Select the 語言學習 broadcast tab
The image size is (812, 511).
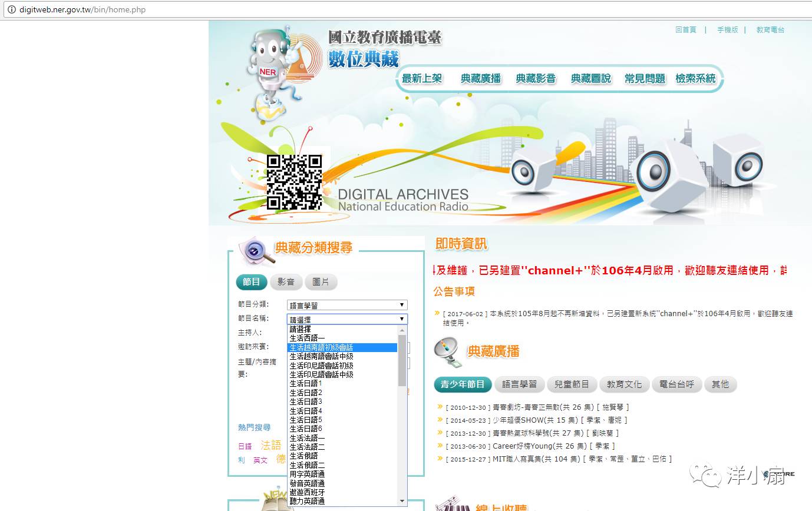pyautogui.click(x=520, y=384)
